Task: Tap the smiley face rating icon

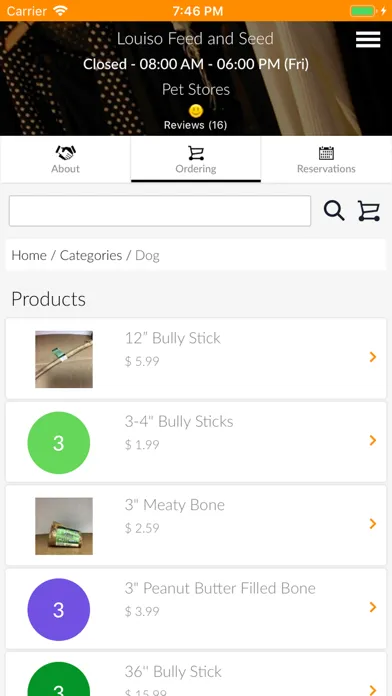Action: tap(196, 111)
